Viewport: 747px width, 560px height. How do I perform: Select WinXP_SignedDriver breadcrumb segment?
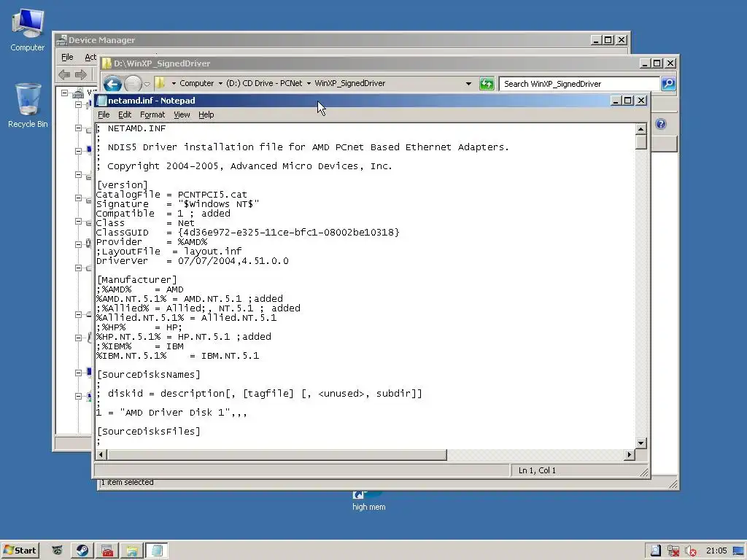[349, 83]
